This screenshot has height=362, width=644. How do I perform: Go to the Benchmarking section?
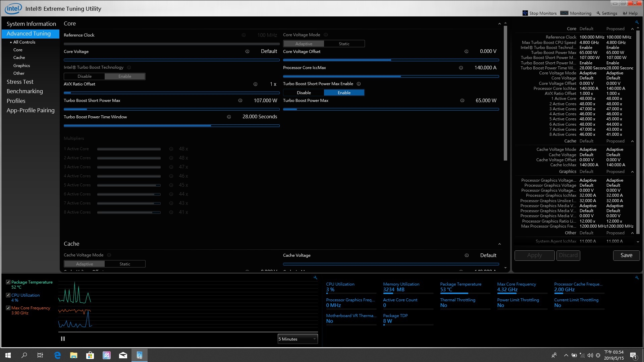pyautogui.click(x=24, y=91)
